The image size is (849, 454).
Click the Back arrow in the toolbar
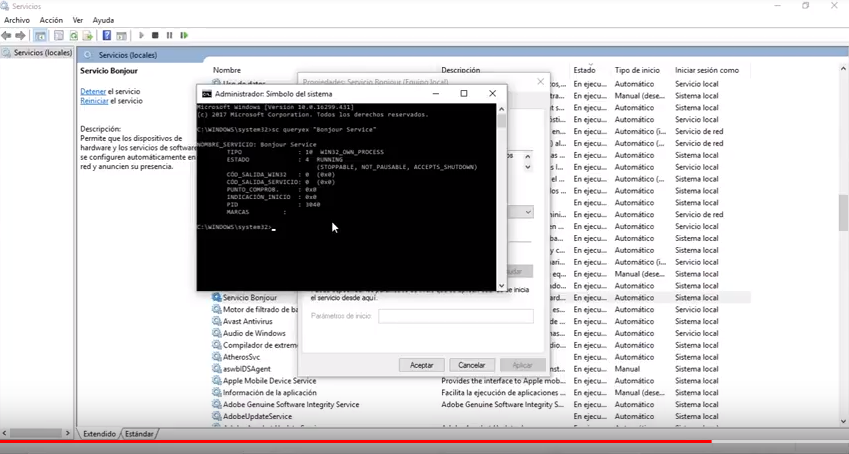tap(6, 35)
